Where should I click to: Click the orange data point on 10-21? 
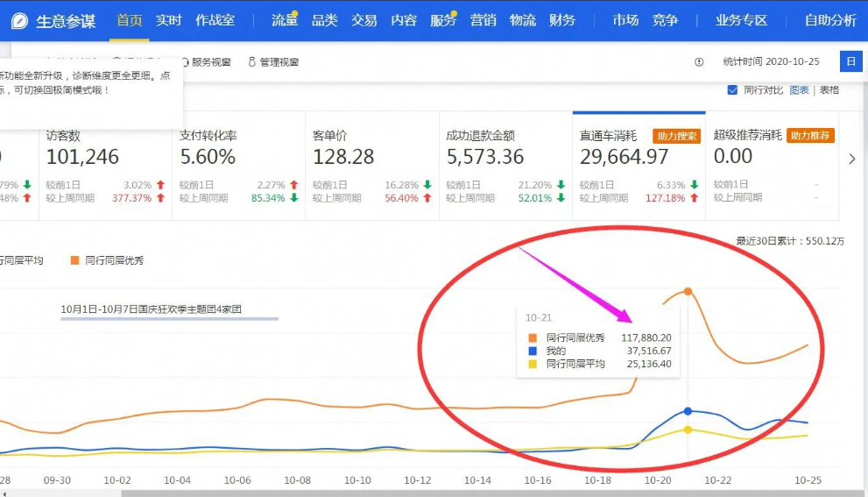point(688,291)
